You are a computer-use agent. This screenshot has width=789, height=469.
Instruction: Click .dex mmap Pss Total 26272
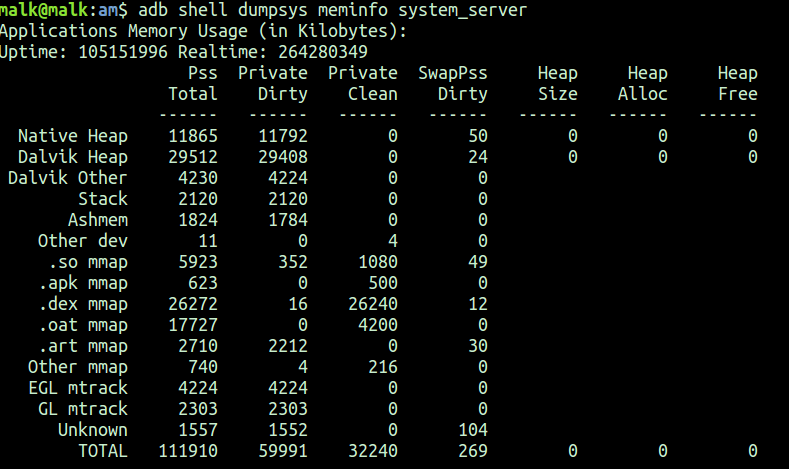point(193,304)
